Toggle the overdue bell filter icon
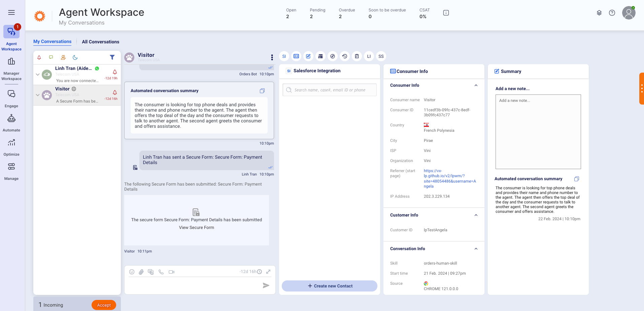Image resolution: width=644 pixels, height=311 pixels. (39, 57)
